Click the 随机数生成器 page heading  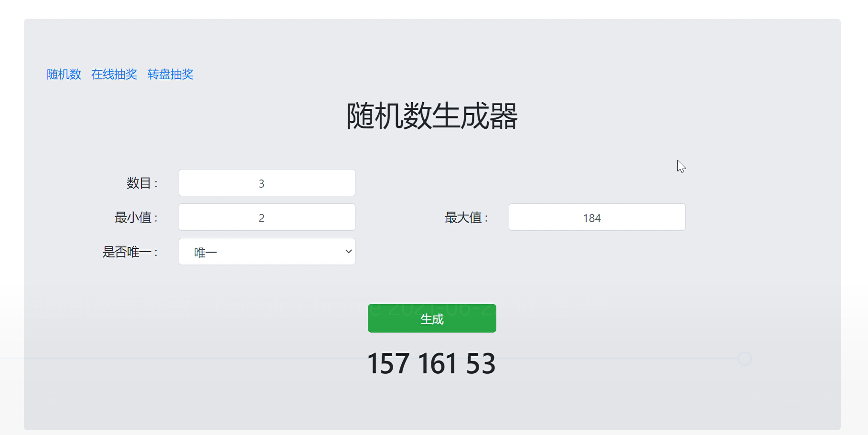(432, 116)
